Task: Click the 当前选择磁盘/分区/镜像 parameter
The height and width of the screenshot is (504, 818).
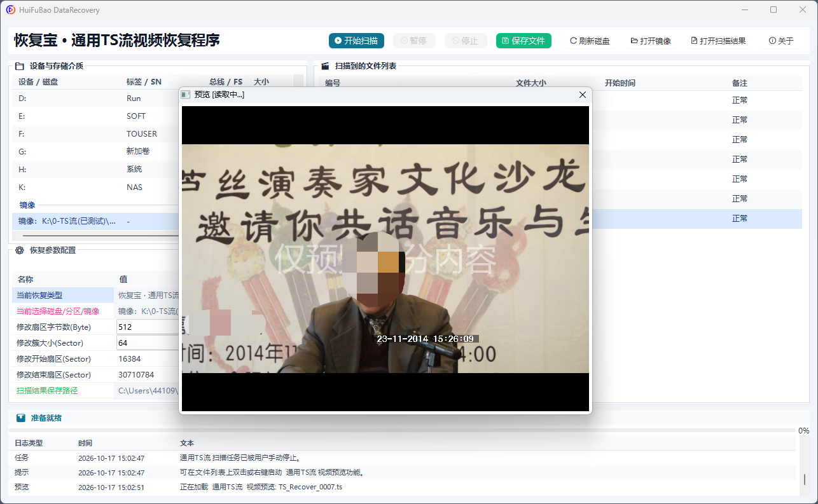Action: (x=57, y=311)
